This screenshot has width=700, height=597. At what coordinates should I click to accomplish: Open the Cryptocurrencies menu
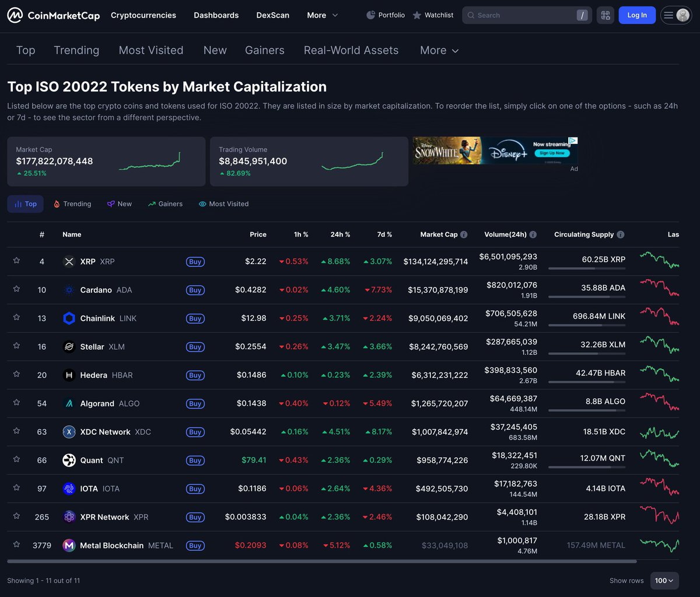point(143,15)
